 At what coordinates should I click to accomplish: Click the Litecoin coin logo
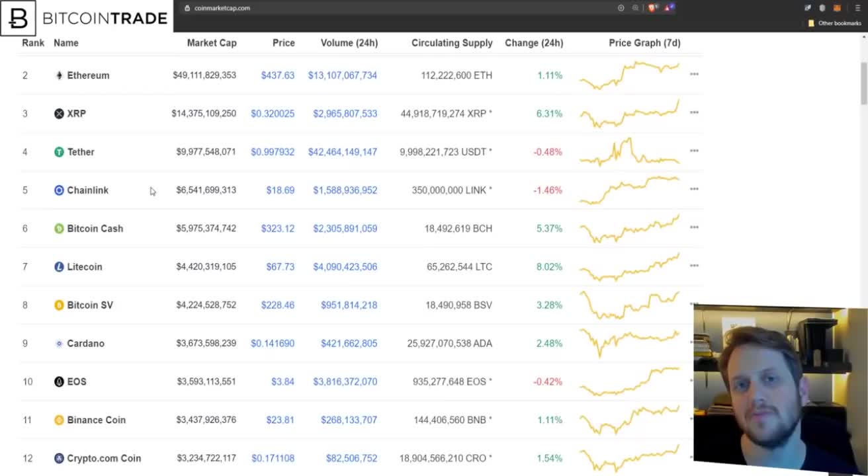[59, 267]
